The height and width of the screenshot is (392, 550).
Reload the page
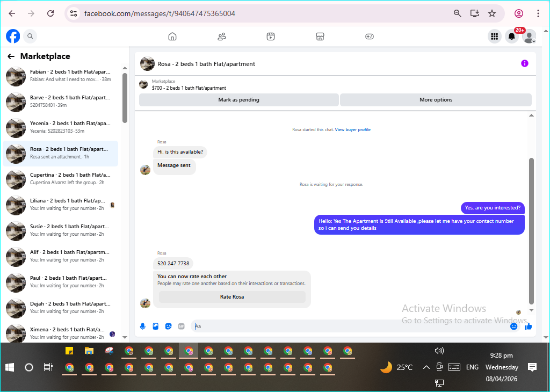[x=50, y=13]
